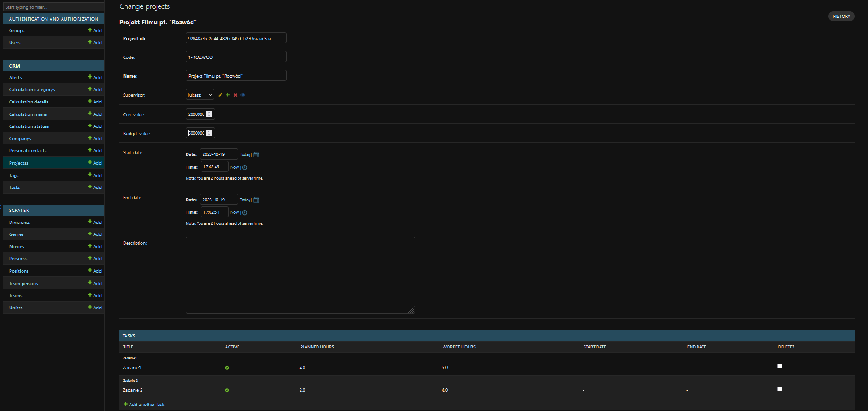Image resolution: width=868 pixels, height=411 pixels.
Task: Open the Start date clock icon
Action: 245,167
